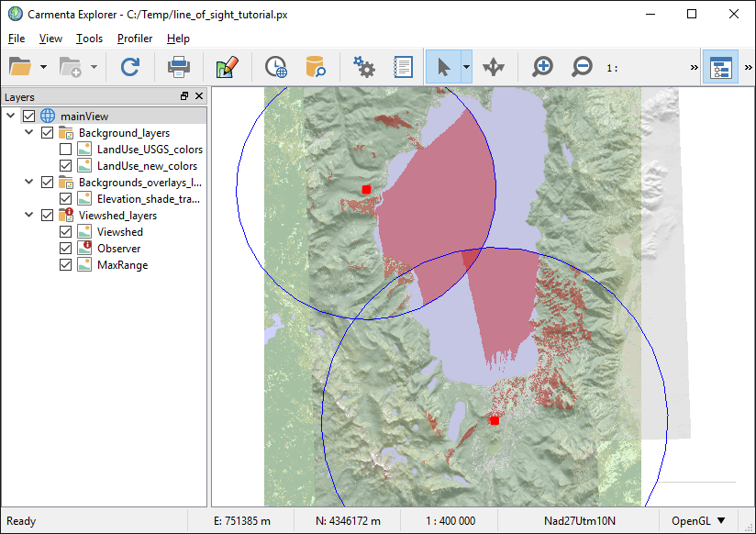This screenshot has height=534, width=756.
Task: Toggle the MaxRange layer checkbox
Action: tap(66, 265)
